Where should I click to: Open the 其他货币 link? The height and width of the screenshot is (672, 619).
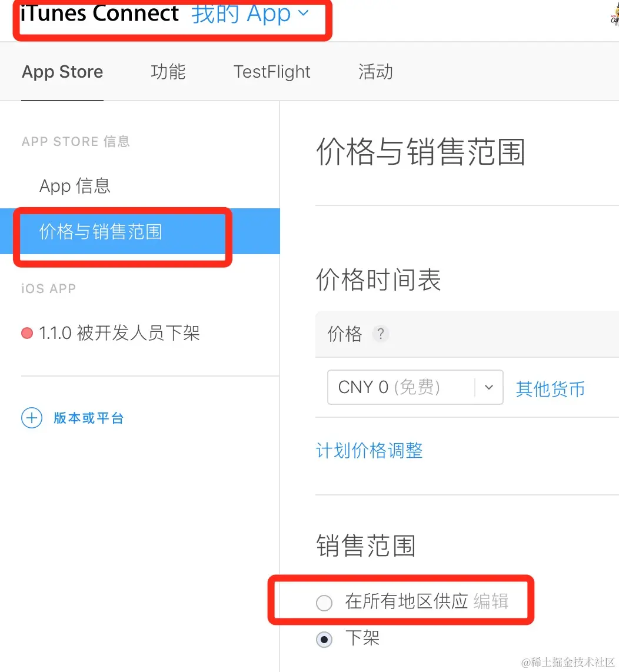[550, 389]
